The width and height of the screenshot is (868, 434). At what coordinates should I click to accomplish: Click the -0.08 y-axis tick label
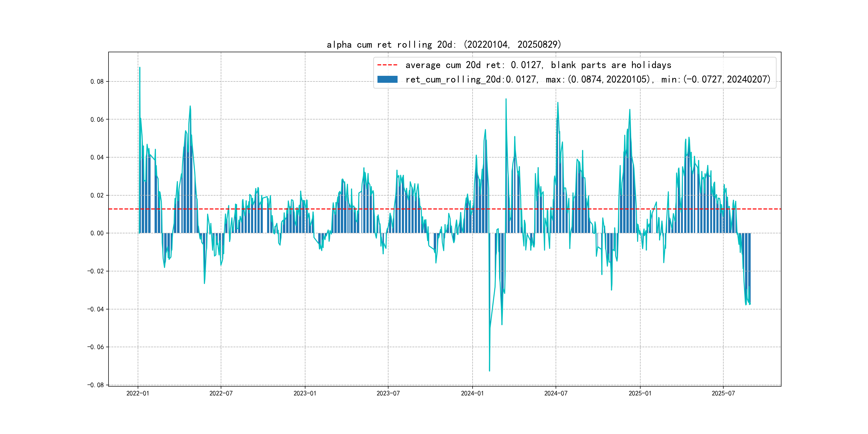tap(95, 385)
